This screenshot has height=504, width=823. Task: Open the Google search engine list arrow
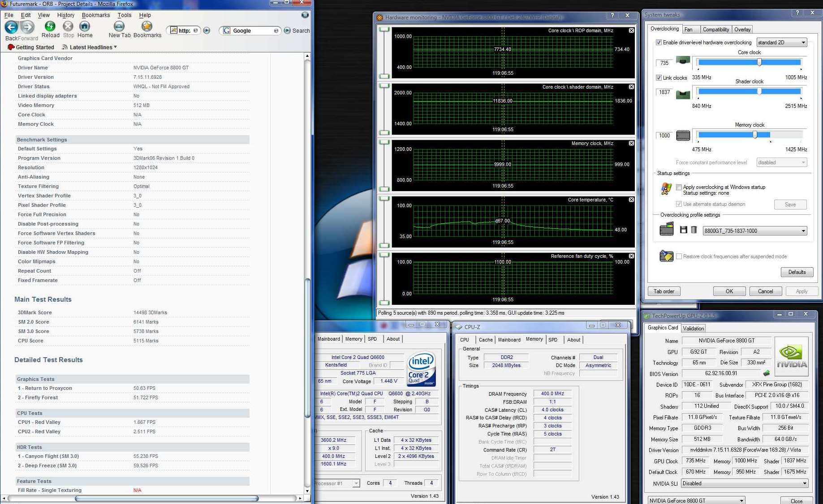[276, 30]
